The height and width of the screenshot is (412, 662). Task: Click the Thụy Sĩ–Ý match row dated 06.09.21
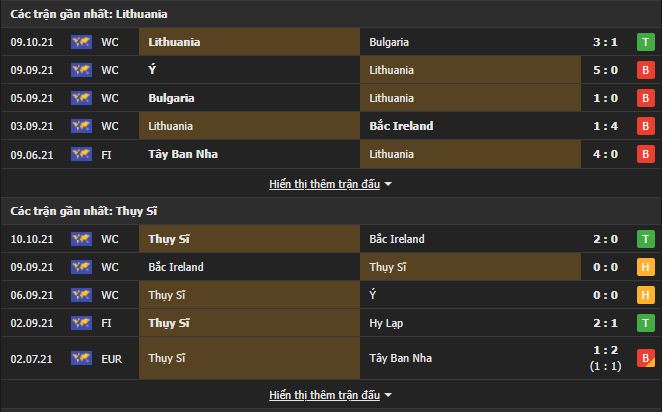[330, 296]
